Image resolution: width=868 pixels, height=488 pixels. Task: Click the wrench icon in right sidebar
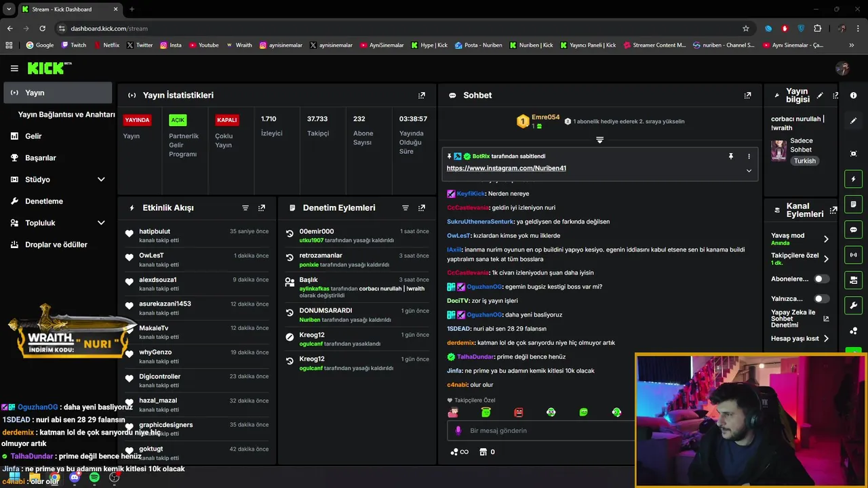pos(854,305)
